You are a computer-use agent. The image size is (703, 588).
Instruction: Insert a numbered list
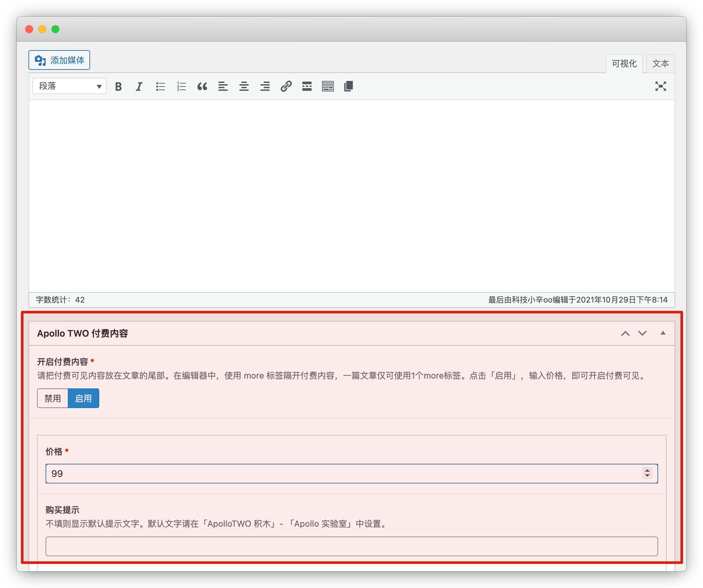click(181, 87)
